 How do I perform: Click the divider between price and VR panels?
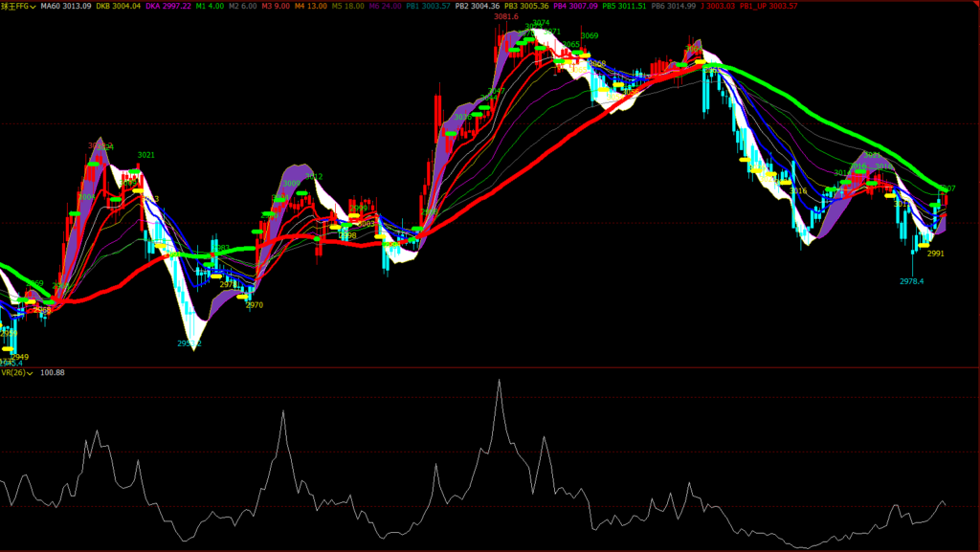[490, 366]
